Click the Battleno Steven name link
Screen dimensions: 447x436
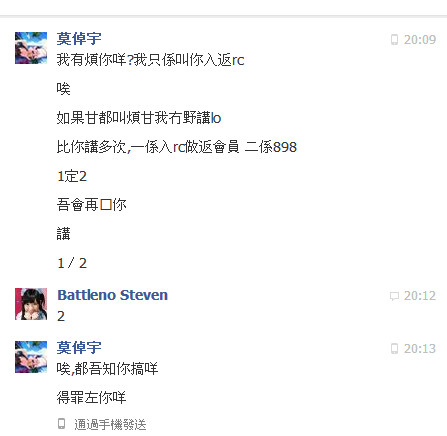pos(113,295)
